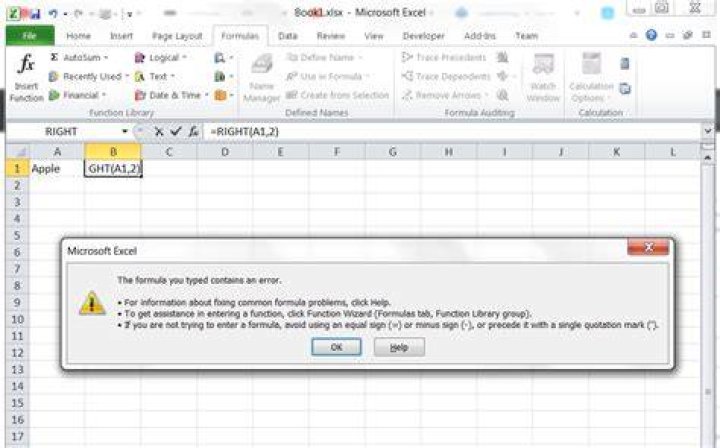Open the Name Manager

tap(261, 78)
